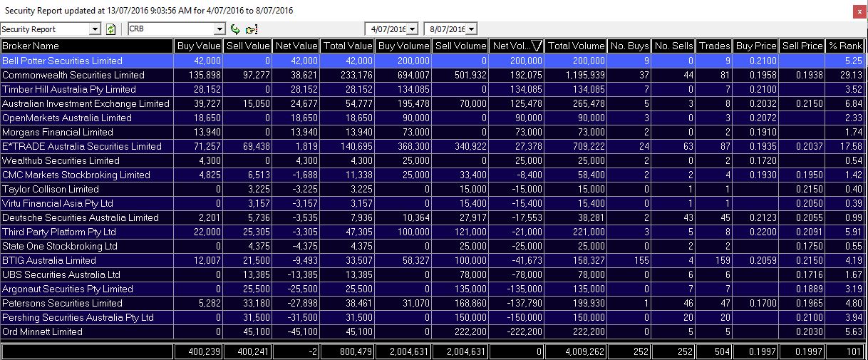Click Commonwealth's % rank 29.13

[x=851, y=76]
